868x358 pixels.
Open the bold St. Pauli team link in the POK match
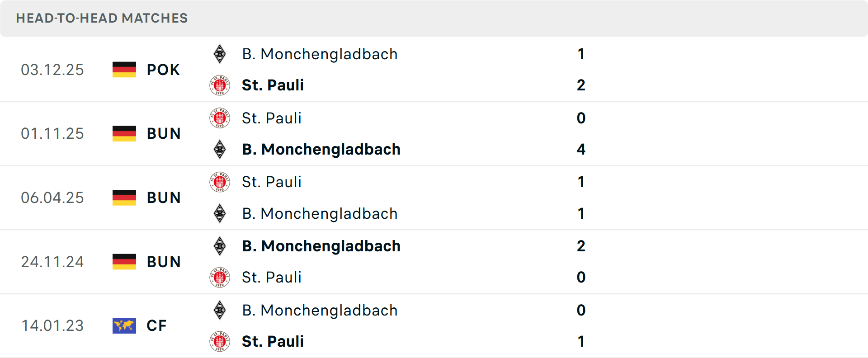(273, 85)
